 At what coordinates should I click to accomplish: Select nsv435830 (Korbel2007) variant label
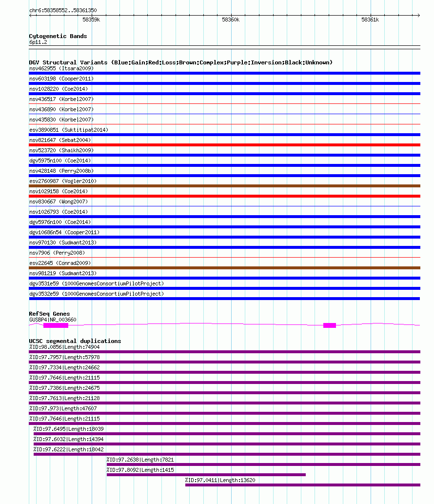[x=61, y=120]
